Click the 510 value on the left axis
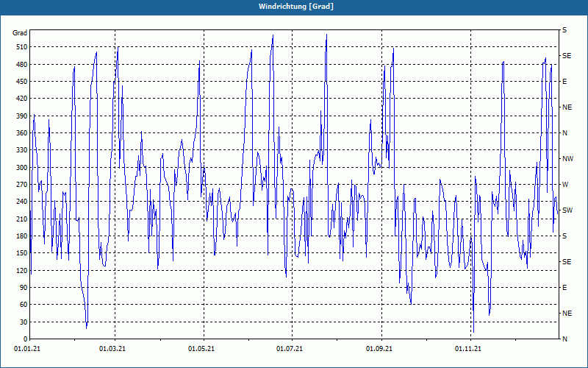Image resolution: width=588 pixels, height=368 pixels. (22, 47)
